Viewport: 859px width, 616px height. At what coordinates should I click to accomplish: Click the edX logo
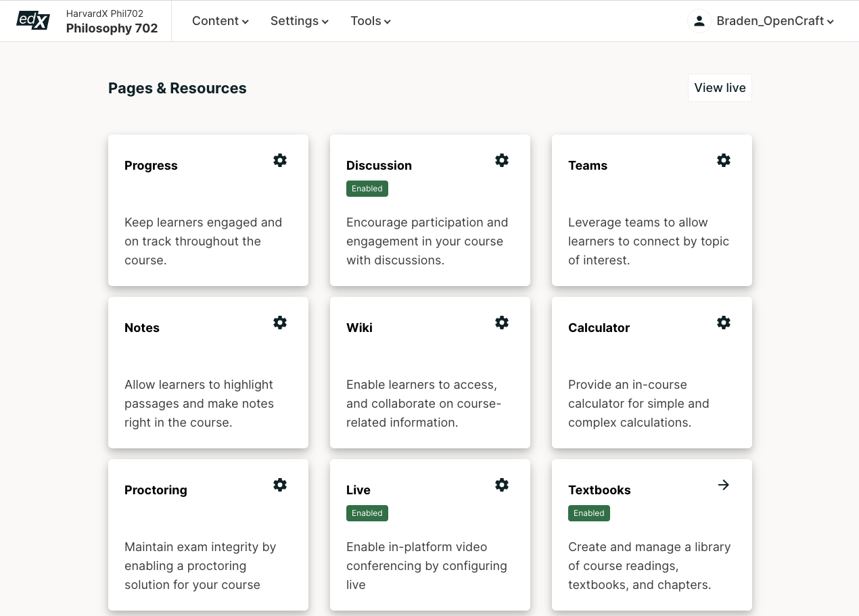(32, 20)
